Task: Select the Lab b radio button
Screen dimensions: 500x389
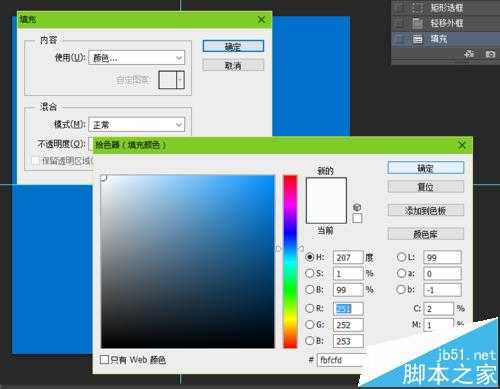Action: coord(401,289)
